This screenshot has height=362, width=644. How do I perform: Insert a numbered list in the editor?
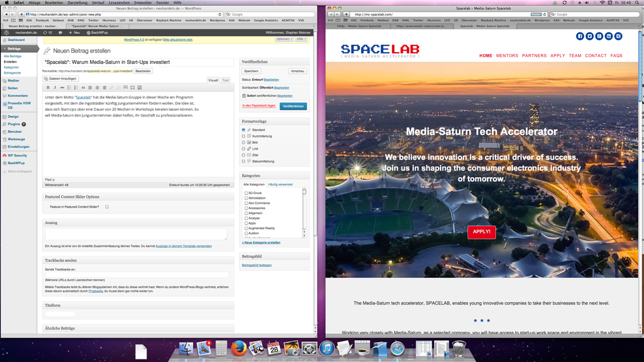click(76, 87)
